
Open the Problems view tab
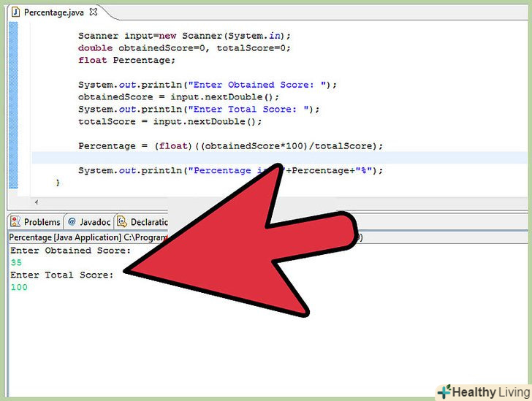coord(35,222)
